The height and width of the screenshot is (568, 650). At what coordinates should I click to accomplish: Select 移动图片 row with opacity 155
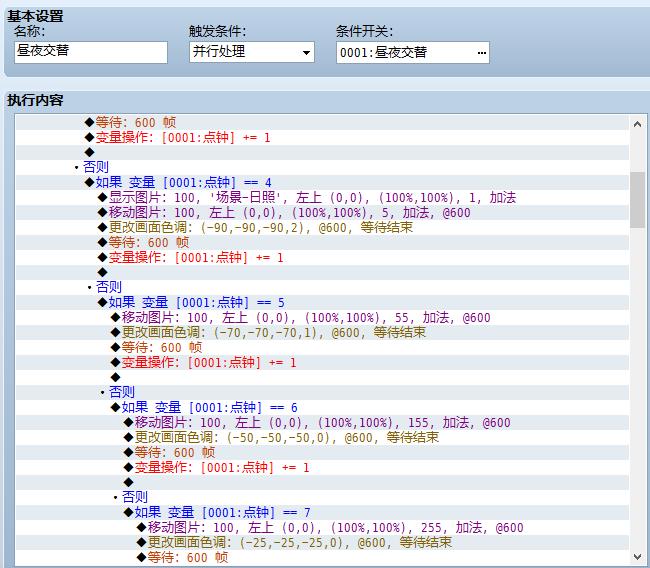[x=322, y=422]
